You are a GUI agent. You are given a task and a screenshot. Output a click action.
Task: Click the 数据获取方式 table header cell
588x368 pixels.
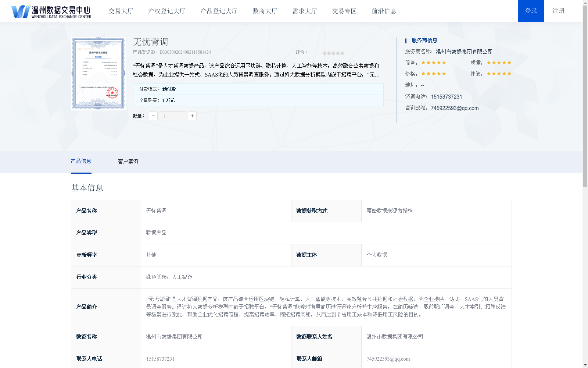[x=326, y=211]
